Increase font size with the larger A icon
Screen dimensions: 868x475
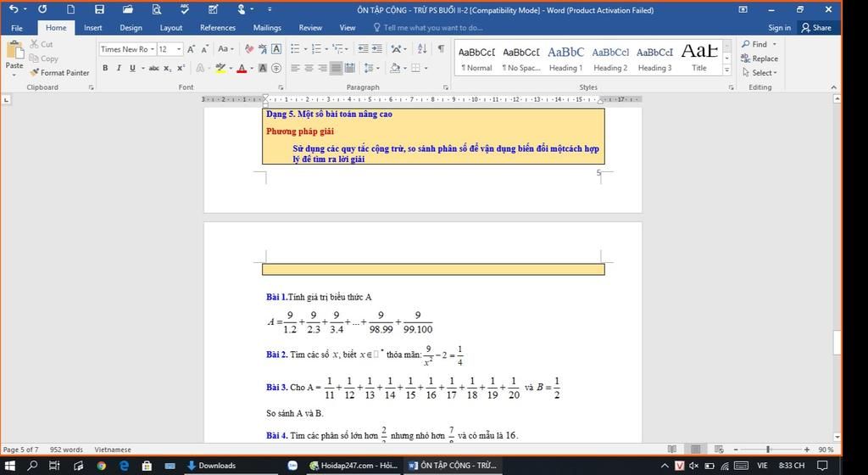click(191, 49)
